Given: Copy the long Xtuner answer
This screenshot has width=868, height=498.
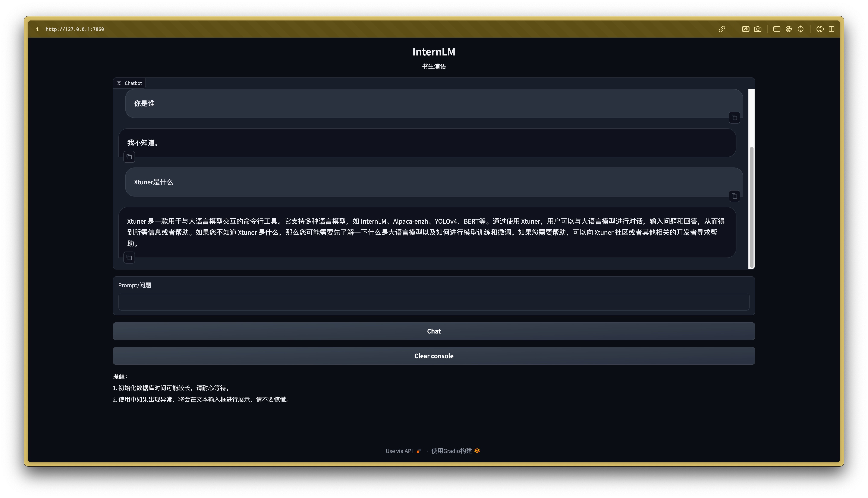Looking at the screenshot, I should point(129,258).
